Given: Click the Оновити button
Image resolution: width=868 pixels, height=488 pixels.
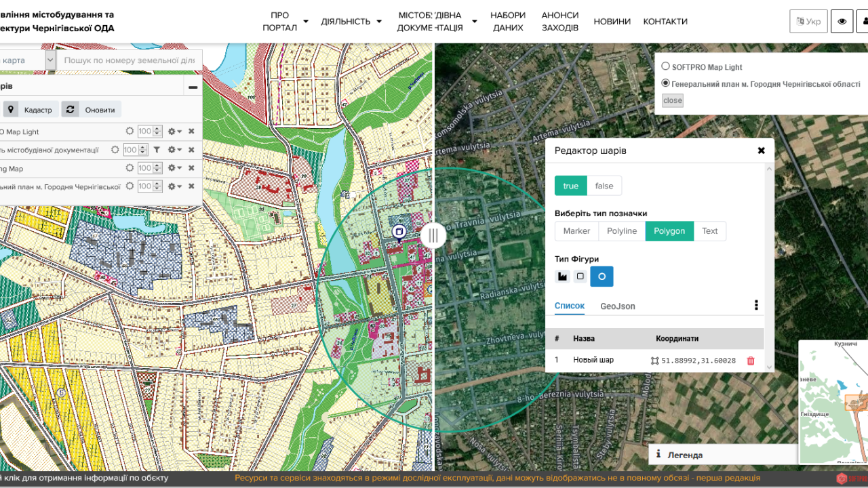Looking at the screenshot, I should point(92,109).
